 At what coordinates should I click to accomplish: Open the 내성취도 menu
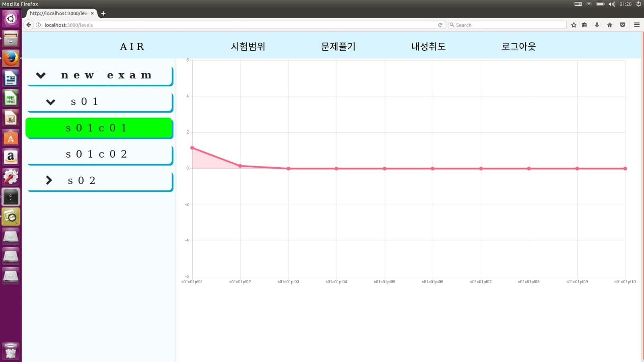click(x=428, y=46)
